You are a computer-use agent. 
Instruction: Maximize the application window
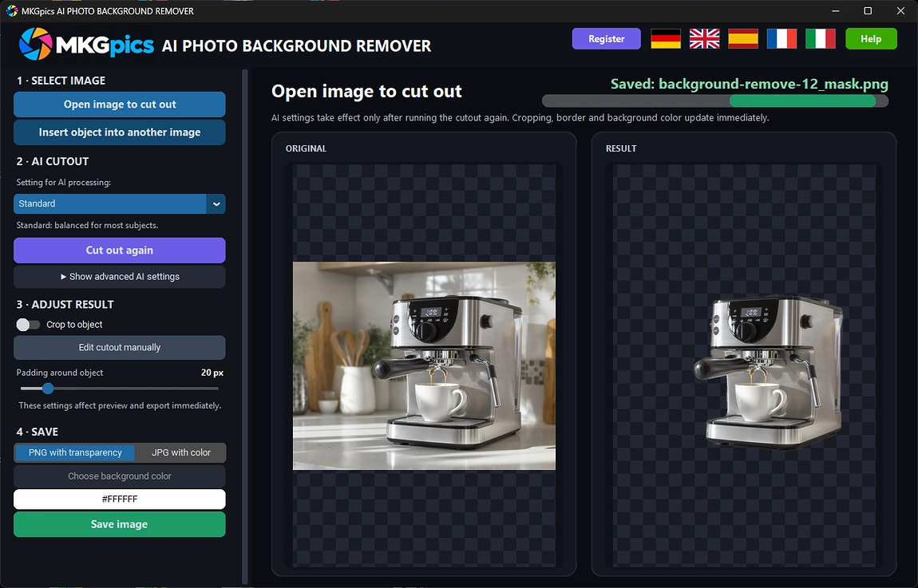pos(868,10)
